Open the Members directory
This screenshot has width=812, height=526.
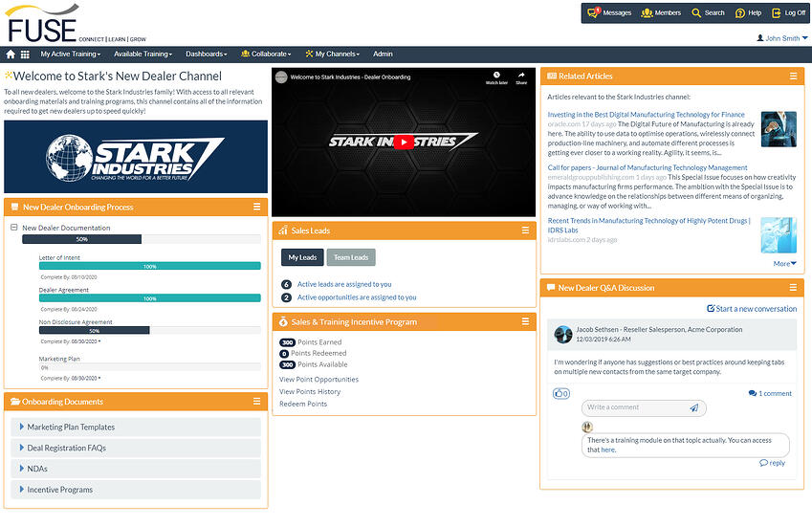(x=661, y=13)
